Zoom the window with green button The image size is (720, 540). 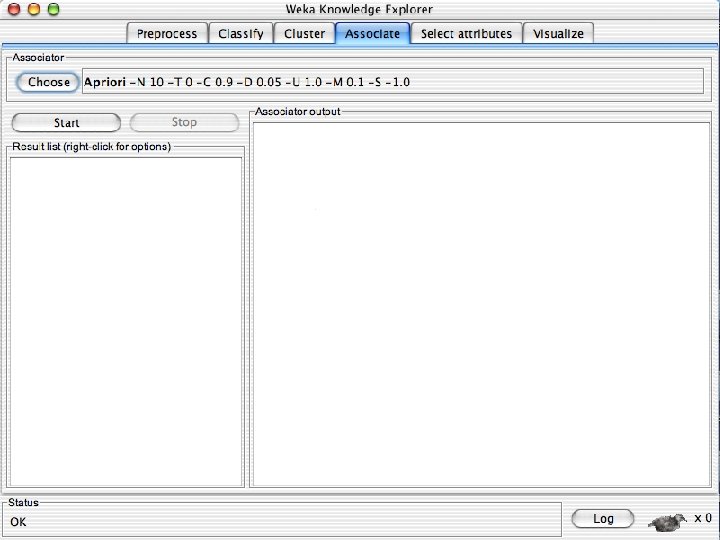pyautogui.click(x=54, y=9)
